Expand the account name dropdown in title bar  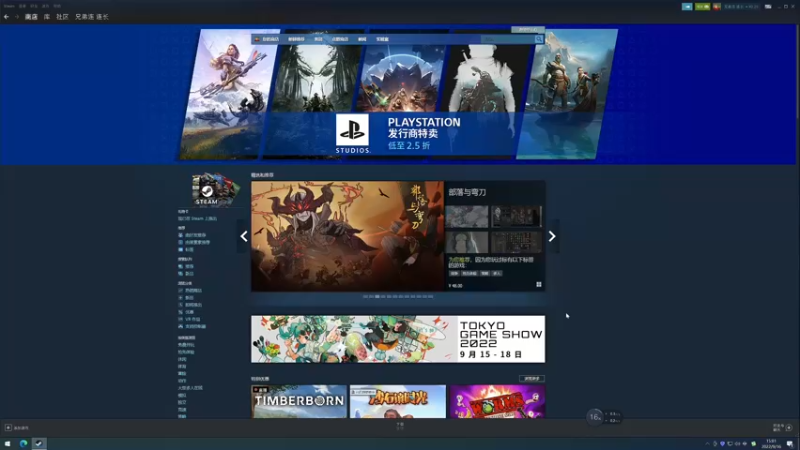[741, 7]
